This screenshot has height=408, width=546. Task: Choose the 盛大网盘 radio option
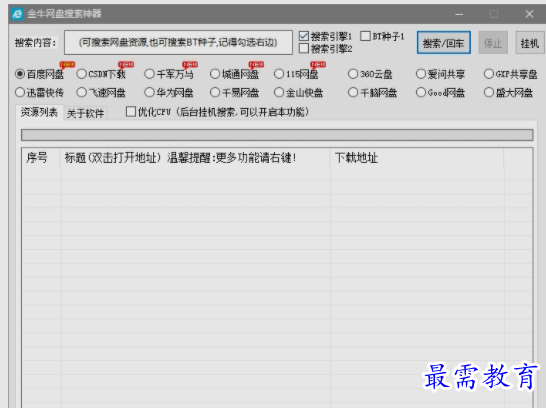(489, 92)
